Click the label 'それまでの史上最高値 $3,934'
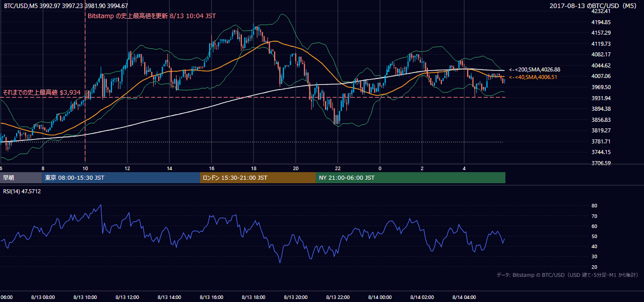644x302 pixels. [41, 93]
